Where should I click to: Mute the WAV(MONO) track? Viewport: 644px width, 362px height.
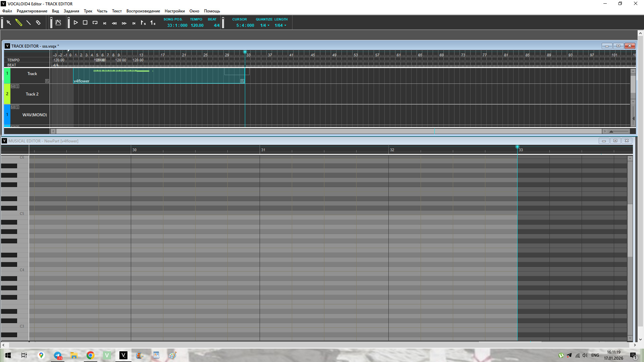(x=13, y=107)
